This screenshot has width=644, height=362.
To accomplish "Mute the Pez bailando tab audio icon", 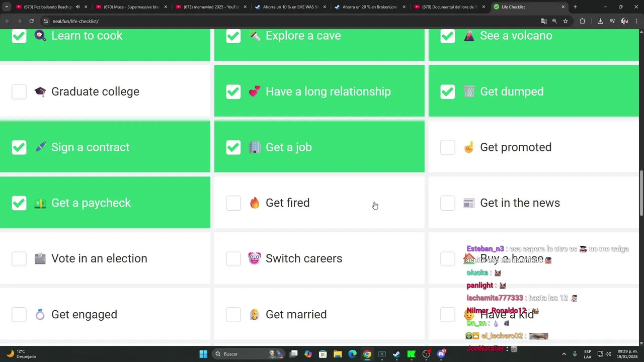I will 77,7.
